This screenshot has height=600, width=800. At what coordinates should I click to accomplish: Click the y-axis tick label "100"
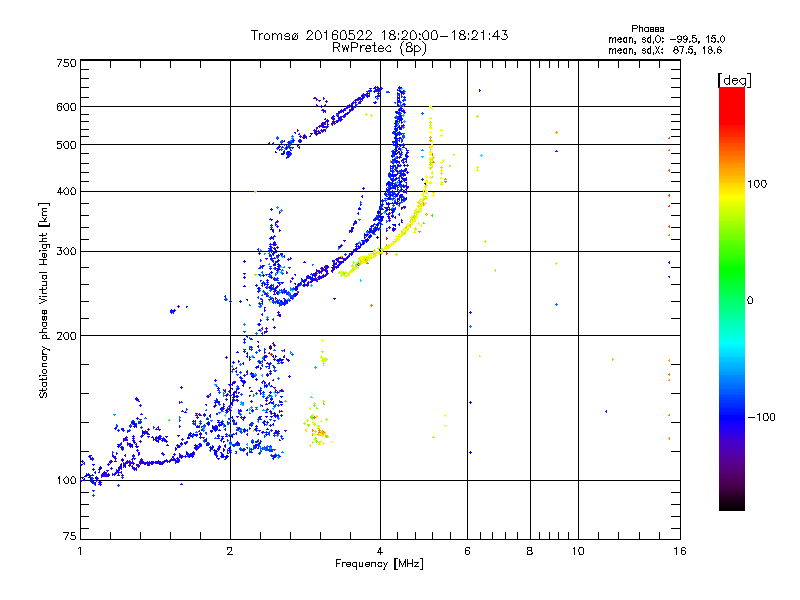click(x=66, y=481)
